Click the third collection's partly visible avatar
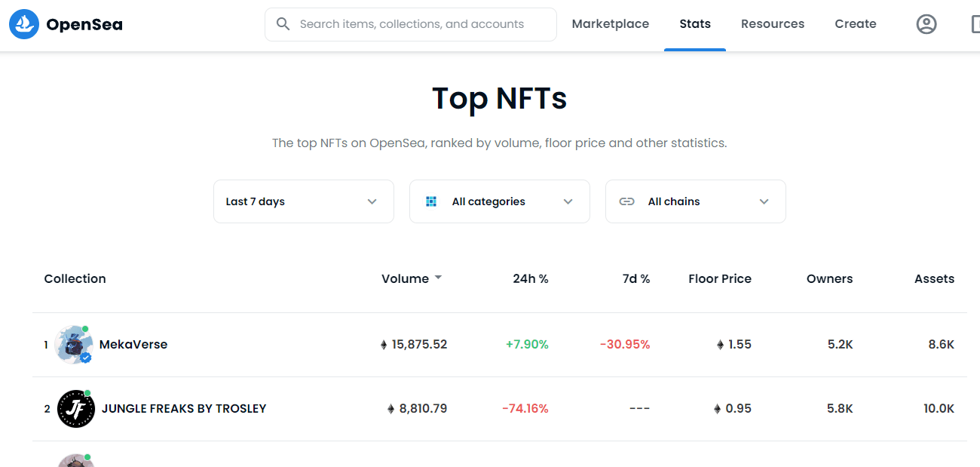 pyautogui.click(x=76, y=460)
